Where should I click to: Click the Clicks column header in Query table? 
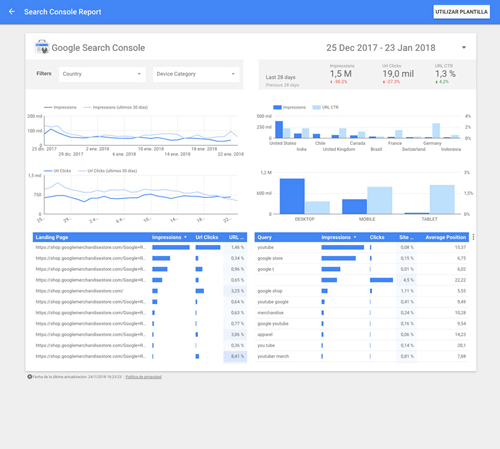[x=377, y=237]
